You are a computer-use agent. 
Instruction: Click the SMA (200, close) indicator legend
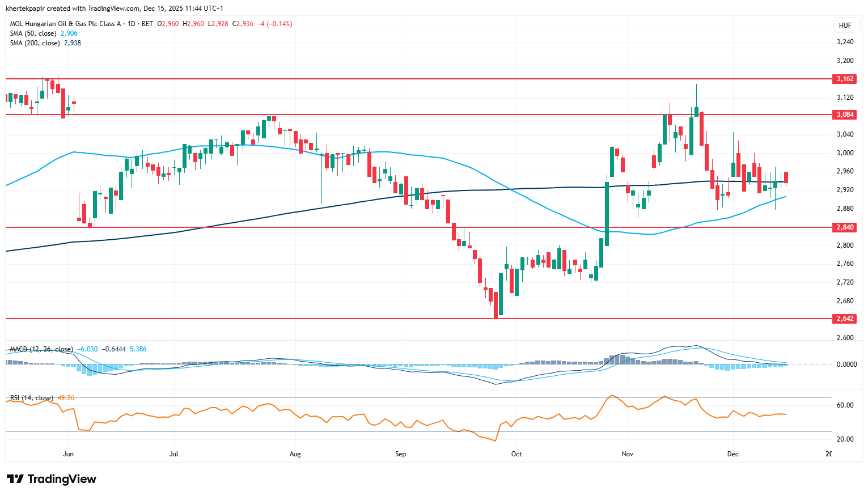point(35,43)
